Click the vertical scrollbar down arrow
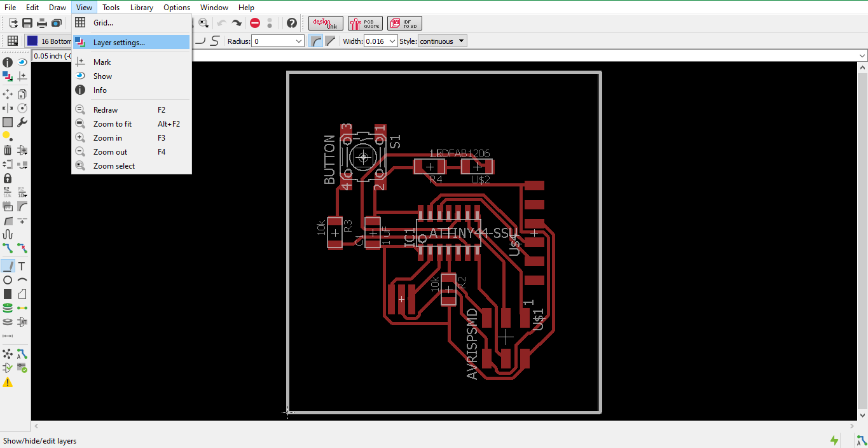868x448 pixels. 862,416
